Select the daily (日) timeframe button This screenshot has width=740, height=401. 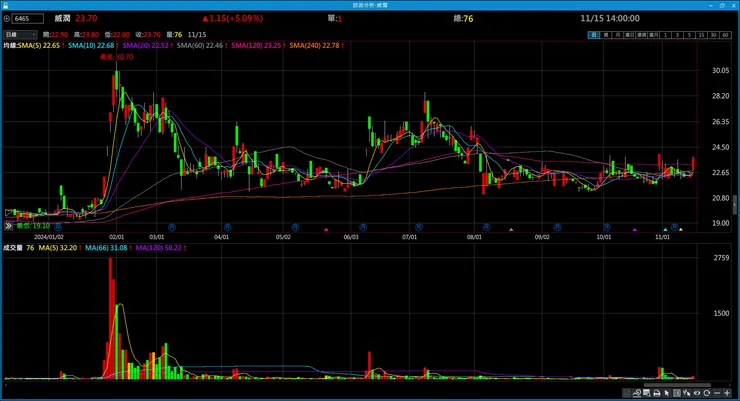594,34
